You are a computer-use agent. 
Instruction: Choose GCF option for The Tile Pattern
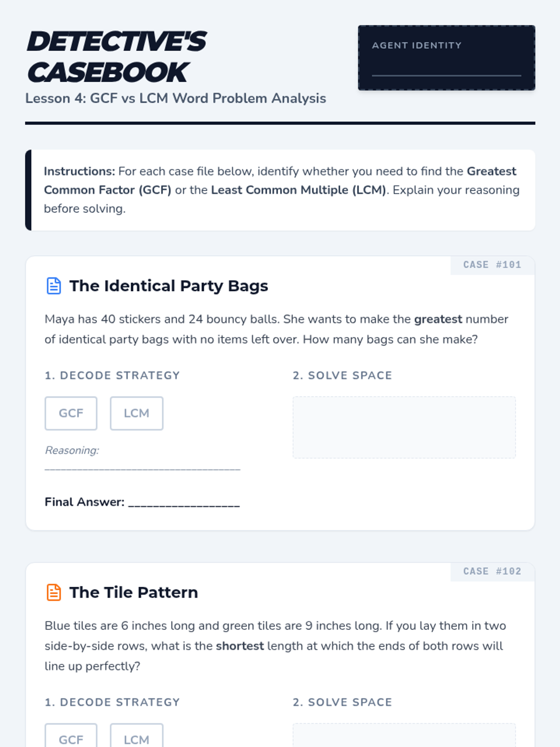[x=71, y=737]
